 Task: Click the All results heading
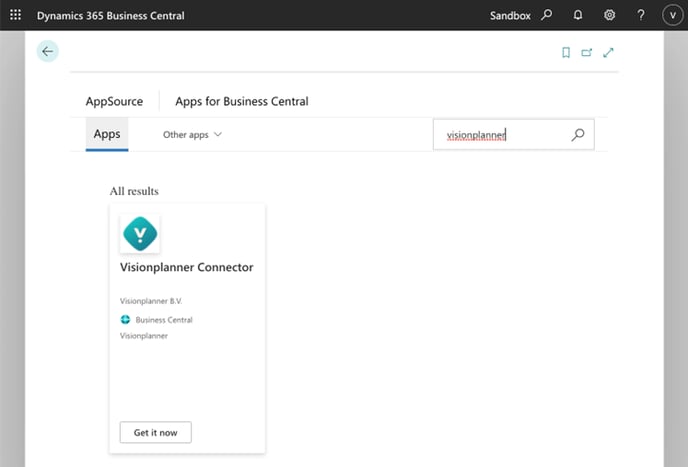click(x=134, y=191)
